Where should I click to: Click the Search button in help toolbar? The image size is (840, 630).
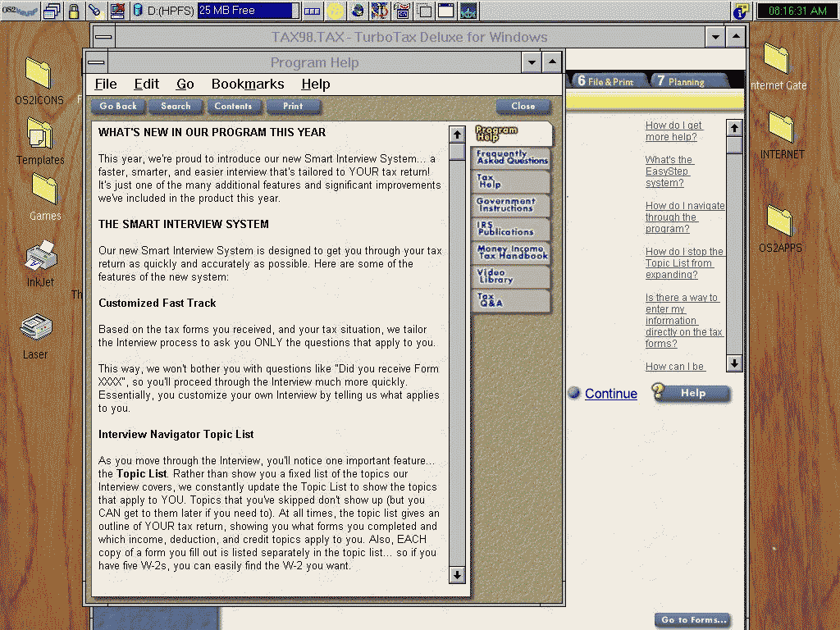click(176, 106)
